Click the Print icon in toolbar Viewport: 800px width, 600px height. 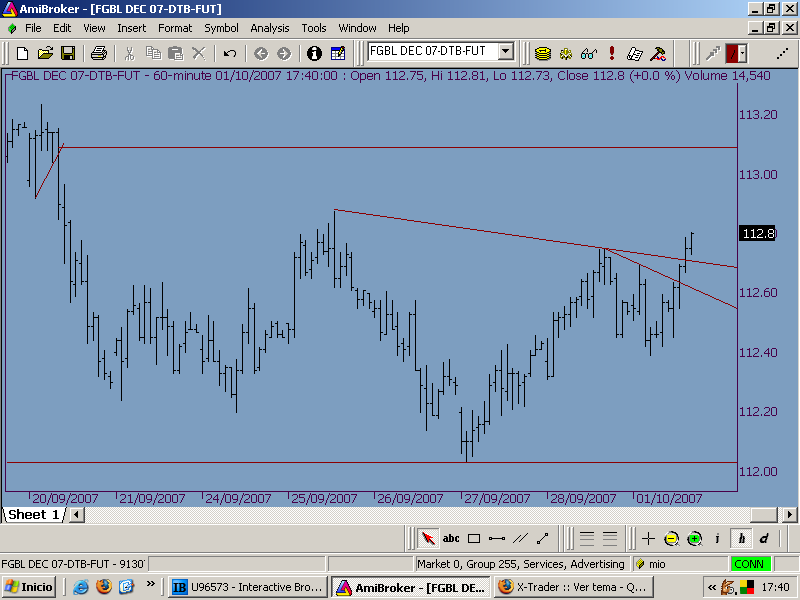coord(98,53)
